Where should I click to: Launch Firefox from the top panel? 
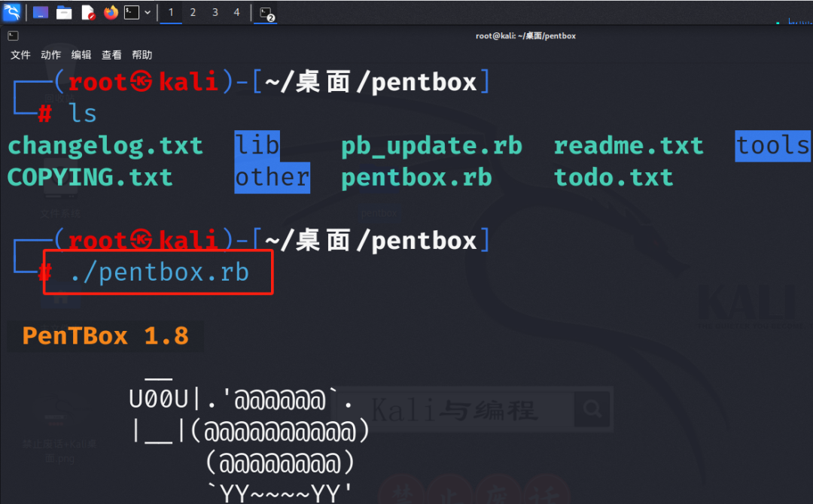[111, 13]
